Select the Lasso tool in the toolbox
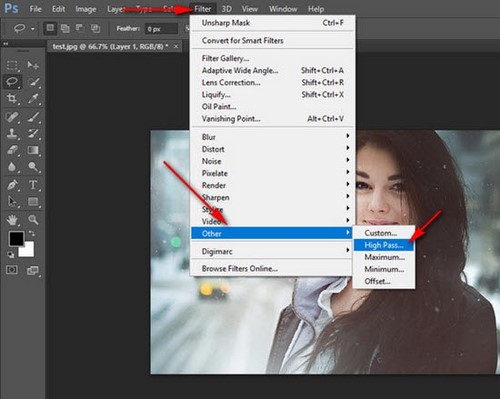The image size is (500, 399). (x=13, y=82)
